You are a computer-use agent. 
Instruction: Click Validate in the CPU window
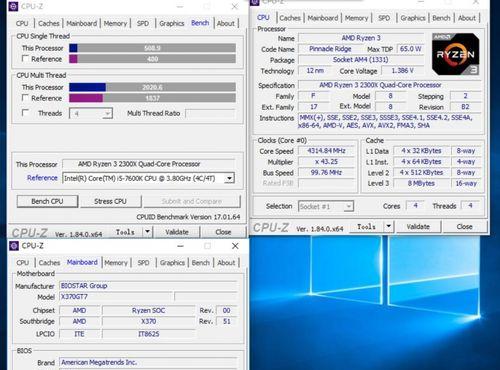click(418, 227)
